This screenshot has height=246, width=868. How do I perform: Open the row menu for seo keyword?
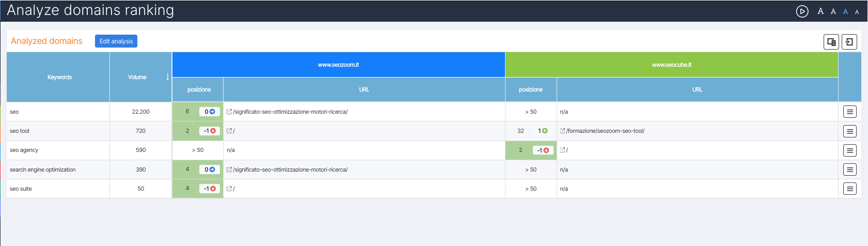(850, 112)
